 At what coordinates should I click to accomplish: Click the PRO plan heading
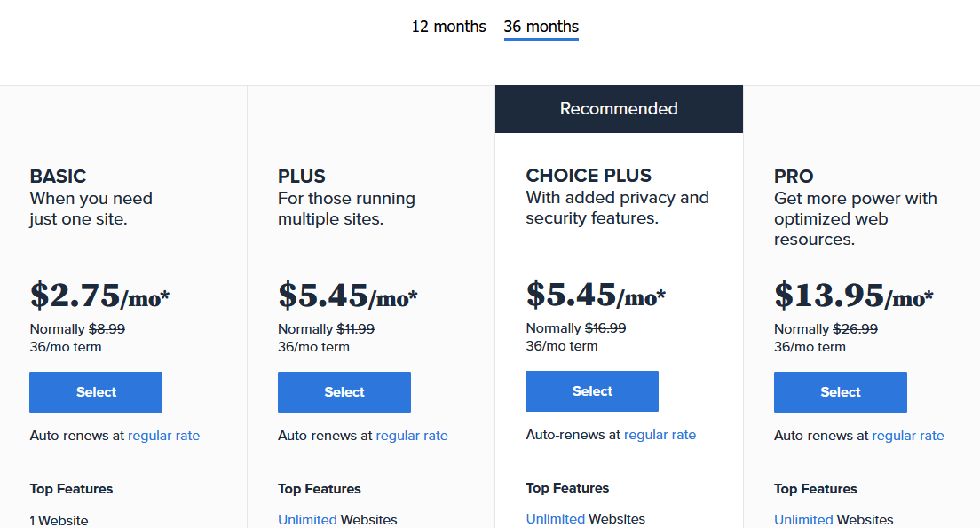coord(794,177)
